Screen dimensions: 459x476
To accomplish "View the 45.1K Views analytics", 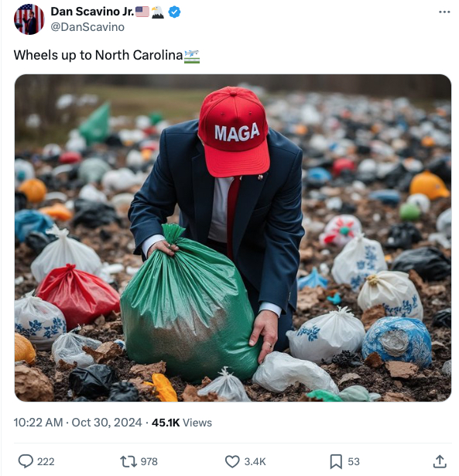I will point(182,423).
